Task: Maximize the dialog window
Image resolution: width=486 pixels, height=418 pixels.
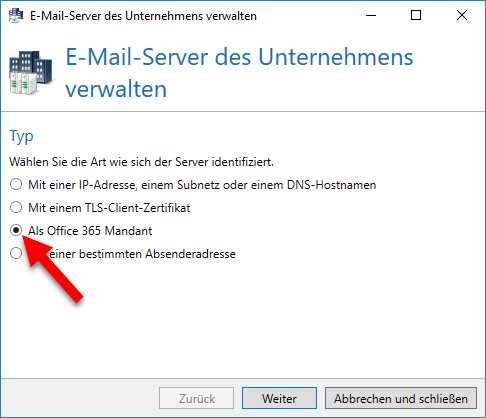Action: click(x=416, y=15)
